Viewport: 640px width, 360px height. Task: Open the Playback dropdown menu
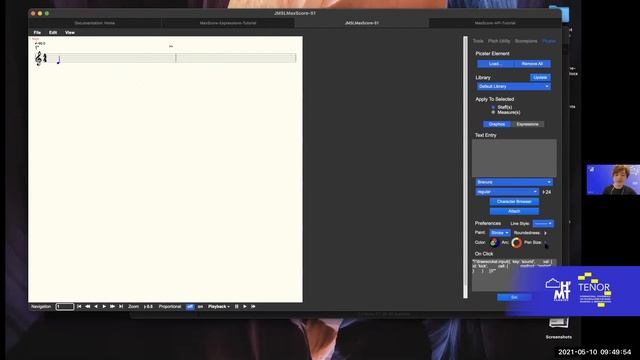pyautogui.click(x=219, y=307)
